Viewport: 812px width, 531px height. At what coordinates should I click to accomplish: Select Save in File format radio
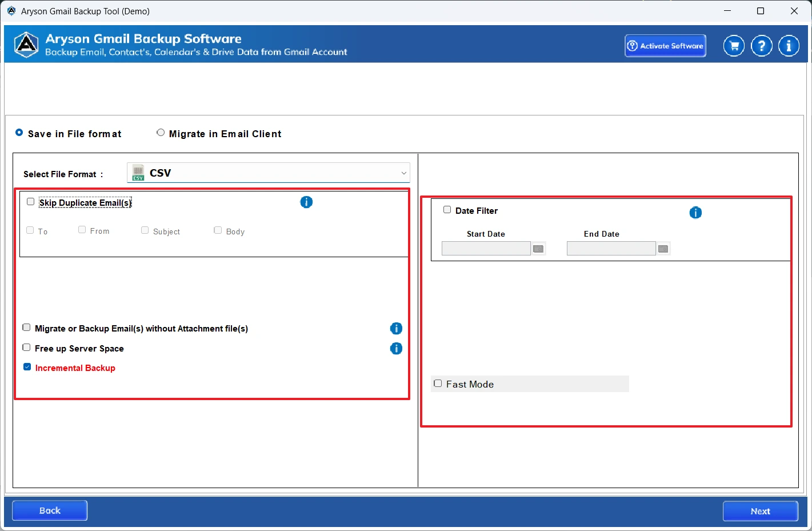tap(19, 133)
